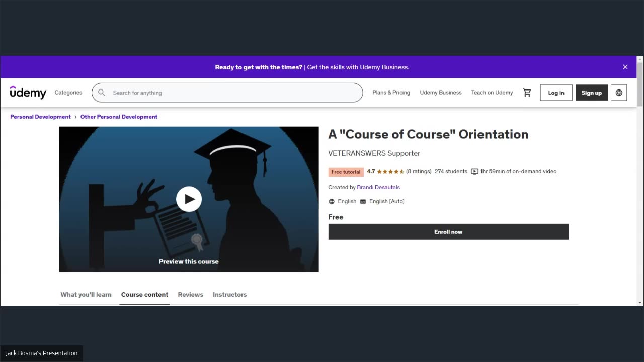Click Jack Bosma's Presentation label
The width and height of the screenshot is (644, 362).
(x=41, y=353)
